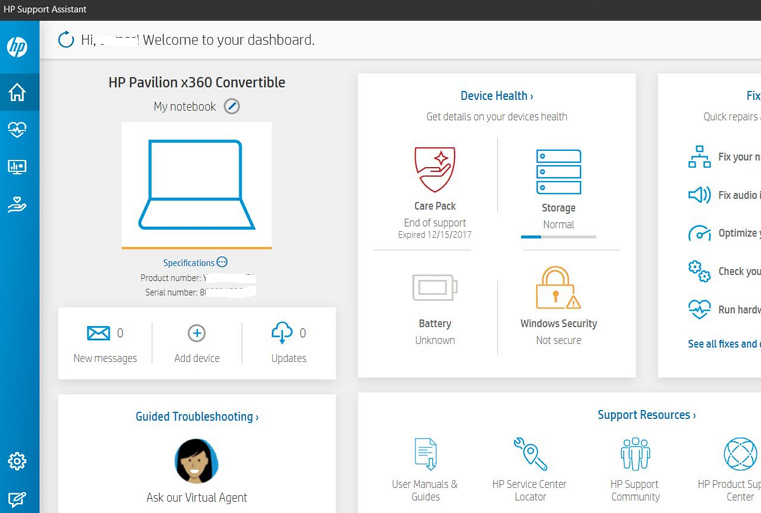Screen dimensions: 761x513
Task: Open New messages envelope icon
Action: (x=99, y=333)
